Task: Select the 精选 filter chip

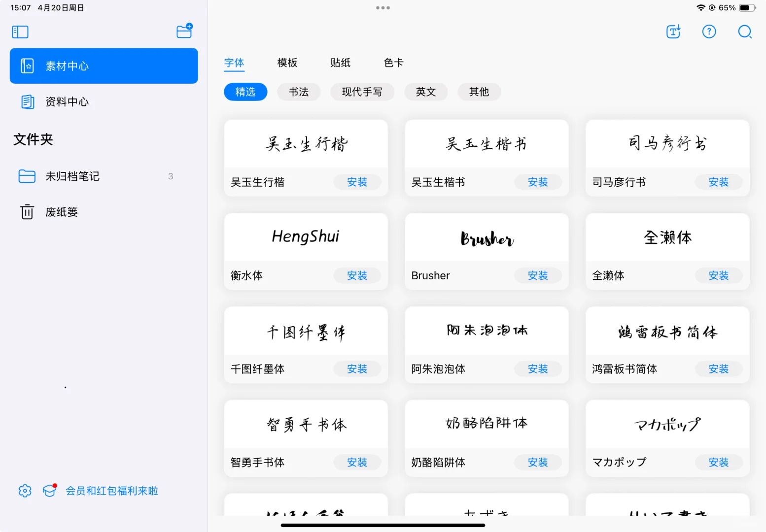Action: coord(245,92)
